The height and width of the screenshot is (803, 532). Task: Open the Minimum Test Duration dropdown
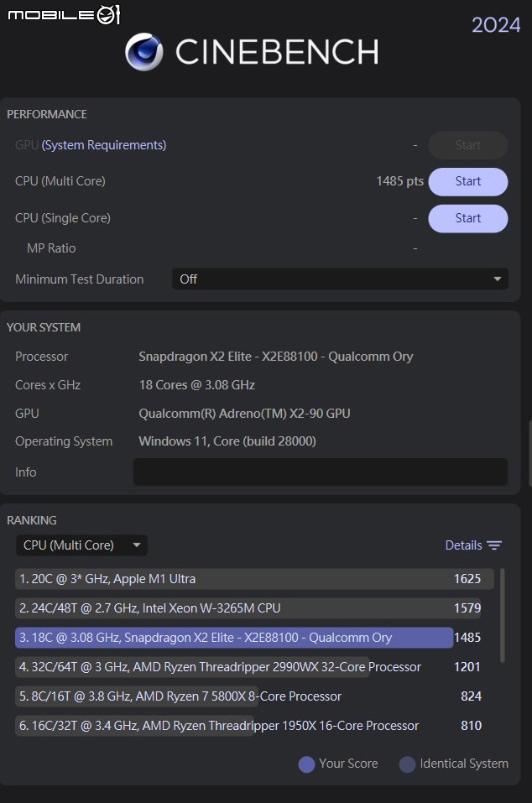coord(340,279)
